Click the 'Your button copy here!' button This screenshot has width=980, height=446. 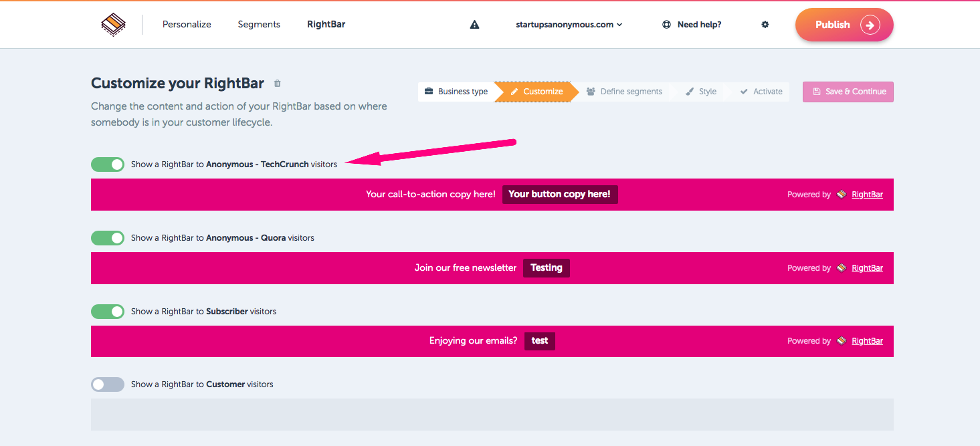pos(560,195)
